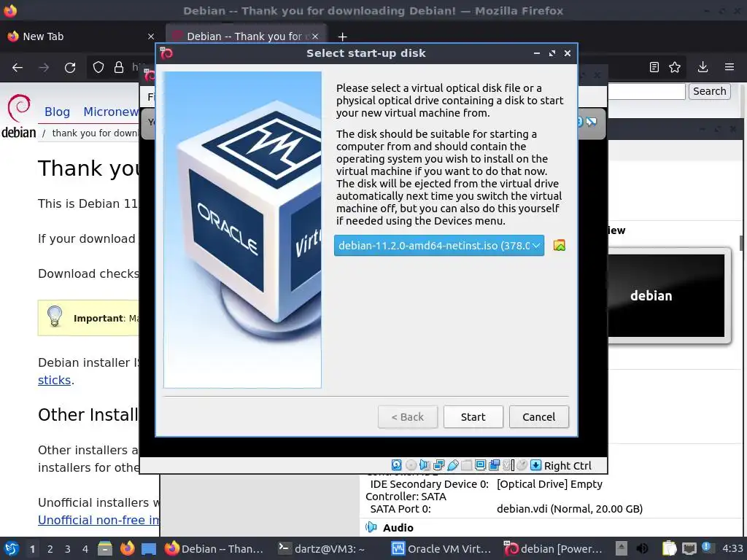Switch to debian [Powered] taskbar window

554,548
